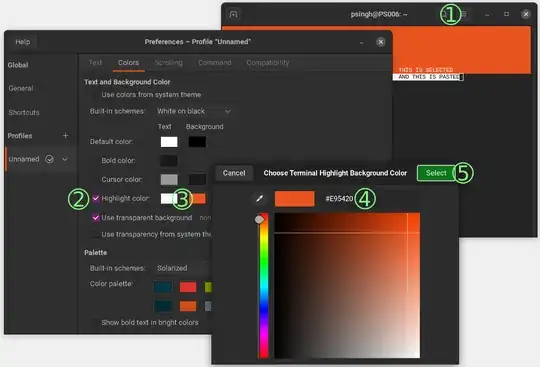Screen dimensions: 540x367
Task: Click the Highlight color white text swatch
Action: (x=167, y=198)
